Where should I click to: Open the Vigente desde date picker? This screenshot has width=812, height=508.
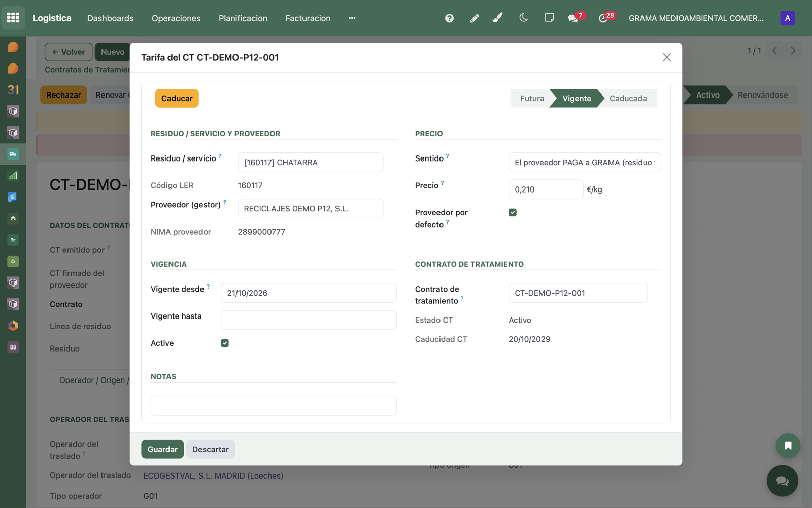pyautogui.click(x=309, y=293)
